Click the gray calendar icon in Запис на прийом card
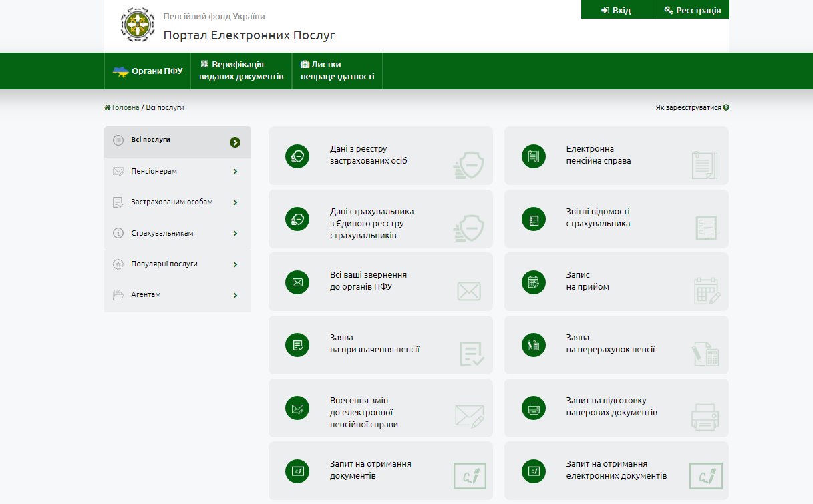 click(x=707, y=292)
